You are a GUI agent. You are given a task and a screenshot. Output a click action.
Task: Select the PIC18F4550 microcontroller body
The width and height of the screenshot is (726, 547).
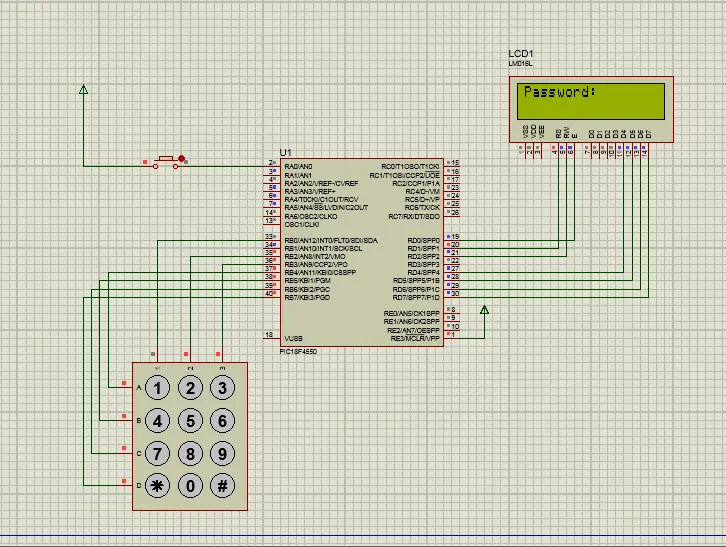pos(362,253)
